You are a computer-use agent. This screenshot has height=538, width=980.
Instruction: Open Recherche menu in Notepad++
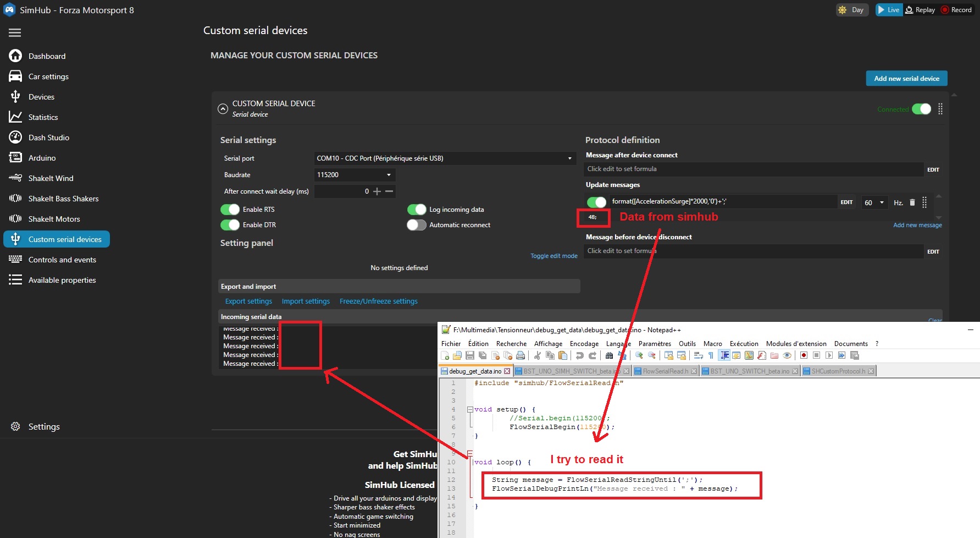click(511, 344)
